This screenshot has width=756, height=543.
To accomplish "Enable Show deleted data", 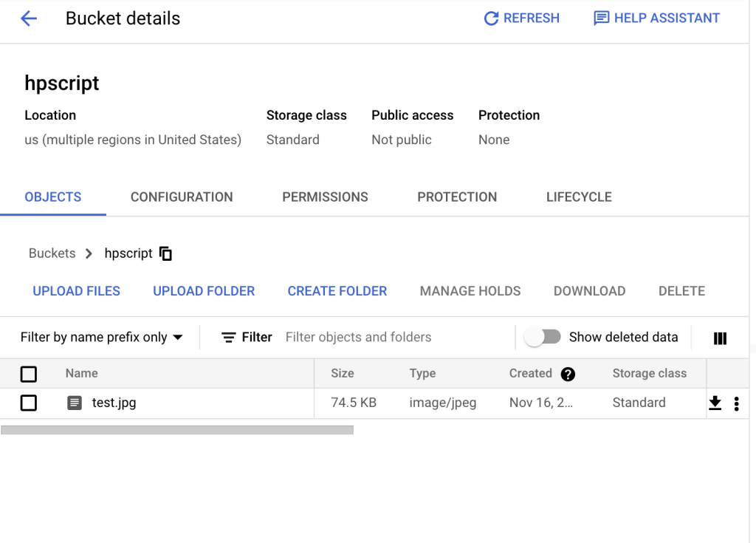I will (x=544, y=336).
